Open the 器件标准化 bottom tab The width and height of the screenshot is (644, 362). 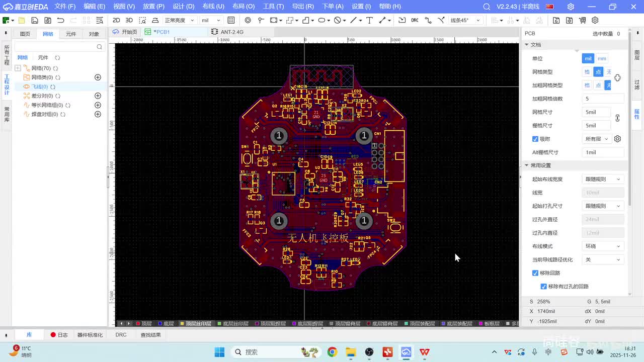pos(90,335)
